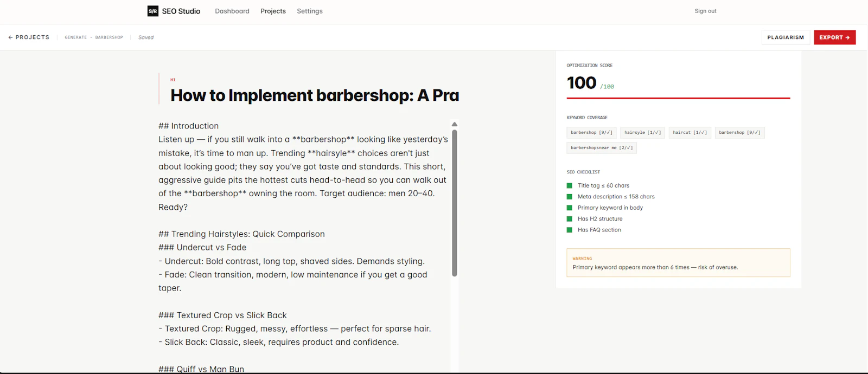The width and height of the screenshot is (868, 374).
Task: Click the 'Has H2 structure' green indicator
Action: 570,219
